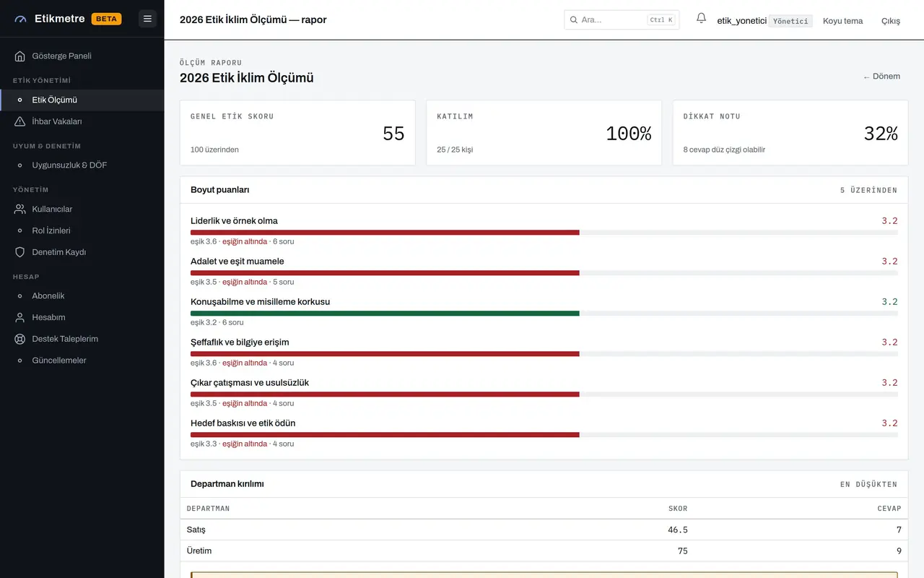Image resolution: width=924 pixels, height=578 pixels.
Task: Click the '25 / 25 kişi' text
Action: coord(455,150)
